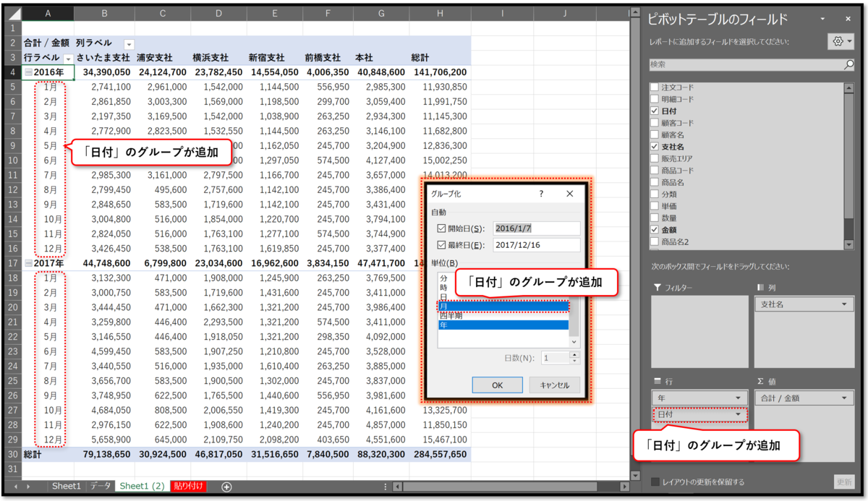Collapse the 2016年 group in the pivot table

click(27, 72)
